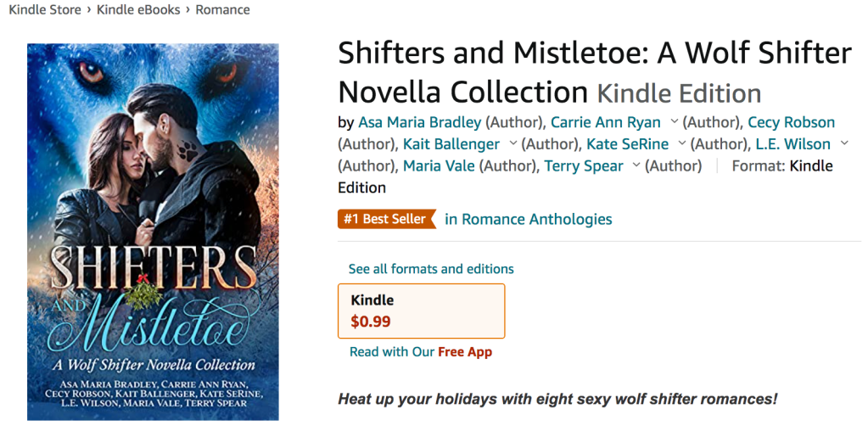The height and width of the screenshot is (426, 868).
Task: Click the Shifters and Mistletoe book cover
Action: 153,232
